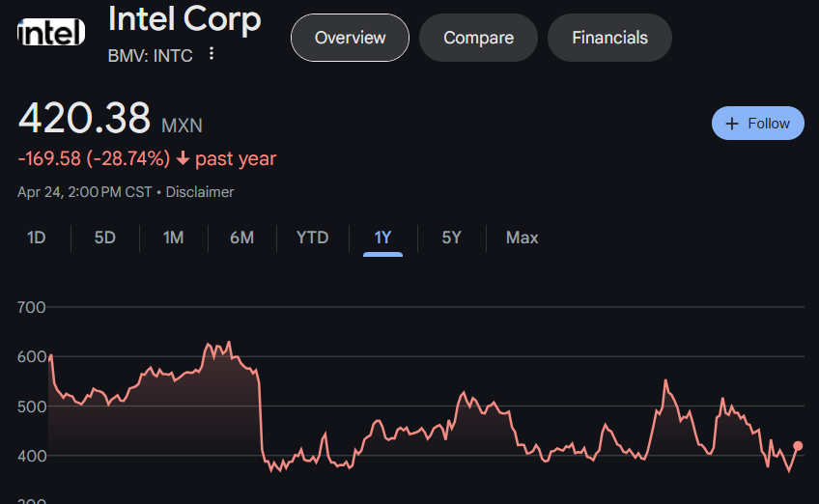Select the YTD chart range
The width and height of the screenshot is (819, 504).
pyautogui.click(x=312, y=238)
